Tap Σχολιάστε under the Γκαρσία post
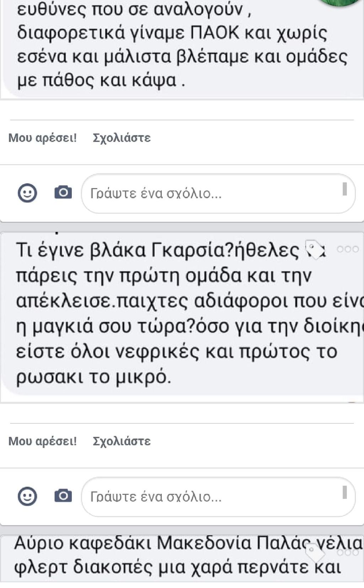Viewport: 364px width, 588px height. pyautogui.click(x=122, y=441)
